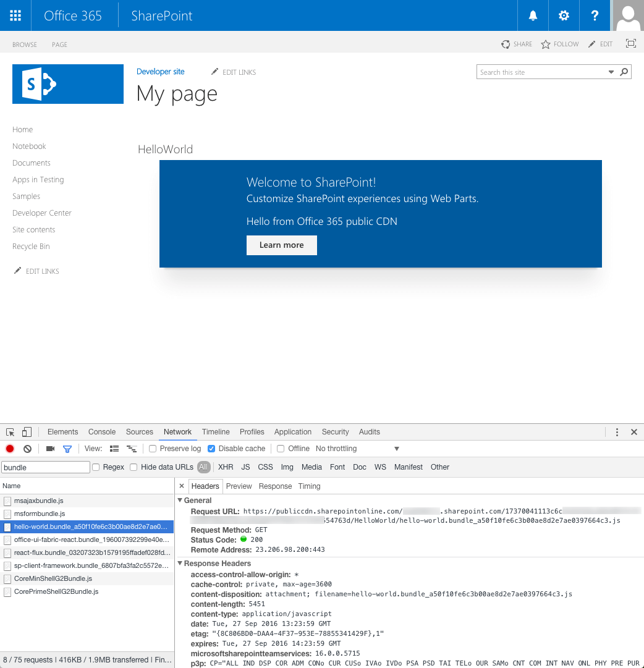Open the DevTools overflow menu (three dots)
The width and height of the screenshot is (644, 668).
617,431
